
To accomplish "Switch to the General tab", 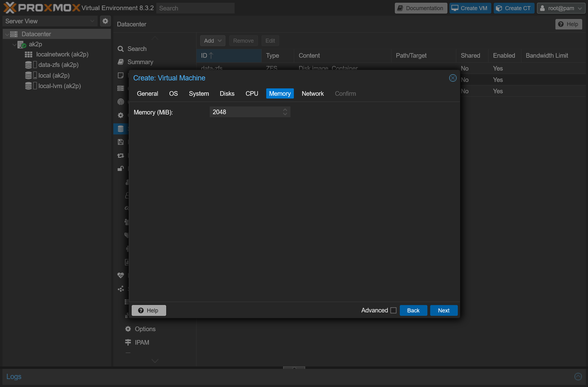I will (147, 94).
